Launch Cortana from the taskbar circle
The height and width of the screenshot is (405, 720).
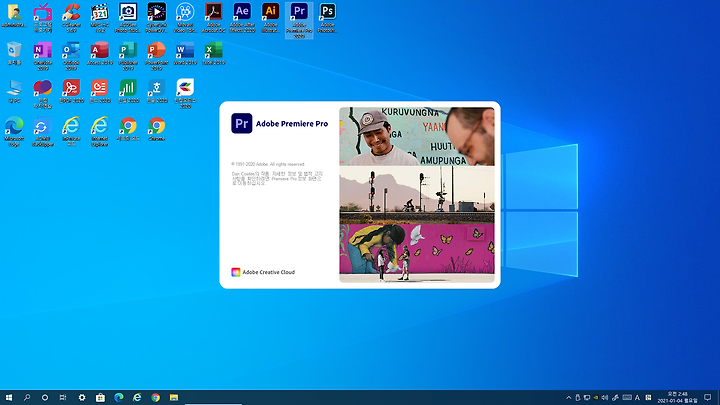tap(45, 398)
